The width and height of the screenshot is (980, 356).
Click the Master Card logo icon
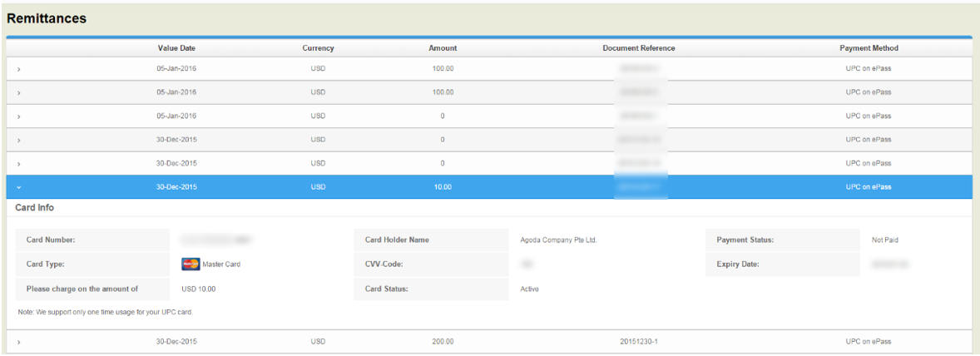coord(191,265)
